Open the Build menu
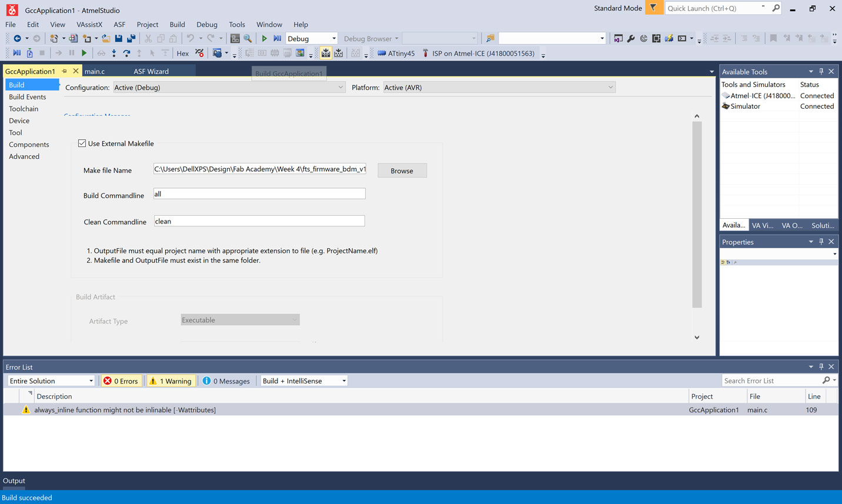Image resolution: width=842 pixels, height=504 pixels. coord(178,24)
